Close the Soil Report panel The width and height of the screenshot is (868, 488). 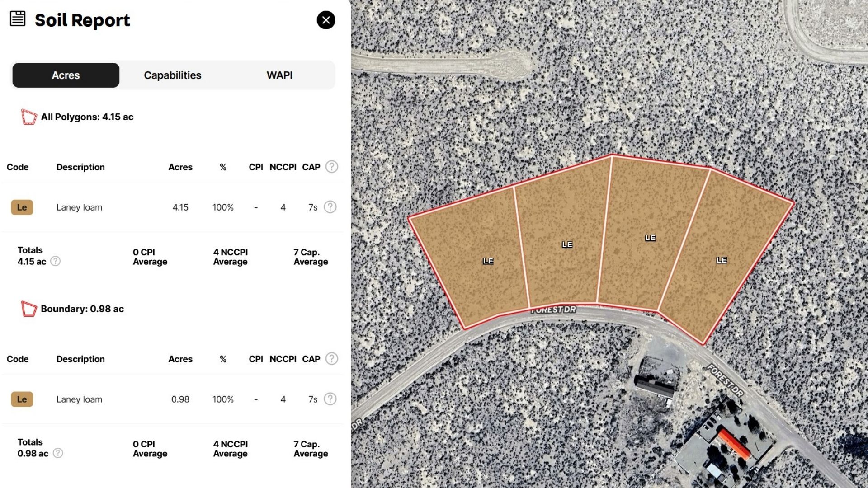(326, 20)
